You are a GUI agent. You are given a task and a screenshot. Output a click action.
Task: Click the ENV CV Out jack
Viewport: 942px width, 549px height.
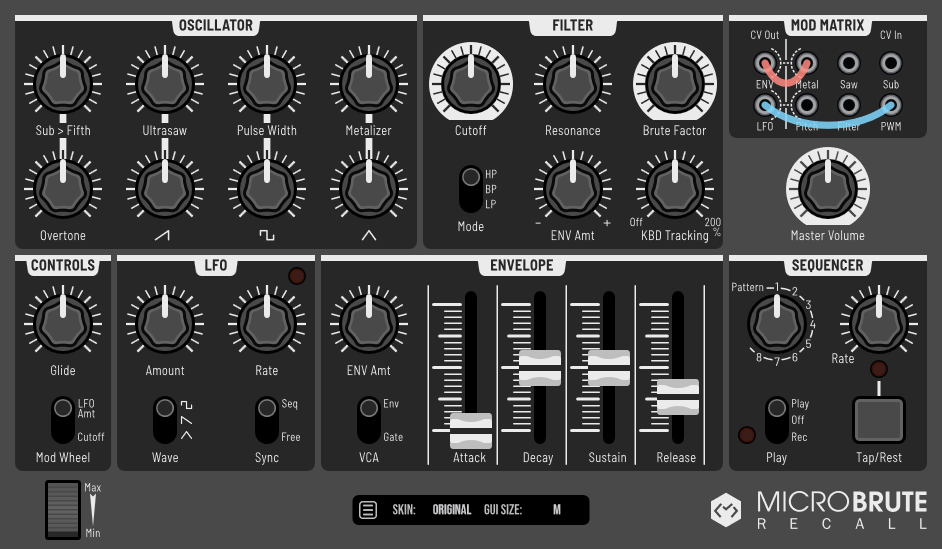tap(764, 63)
